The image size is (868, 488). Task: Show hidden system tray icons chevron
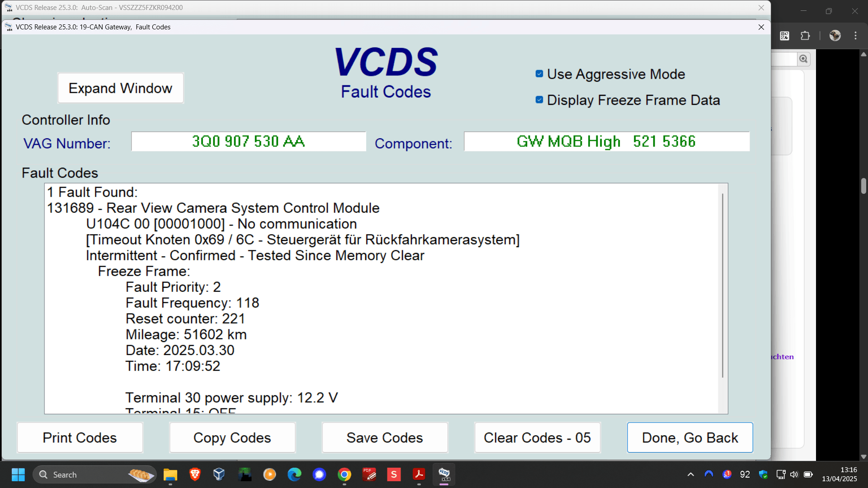click(690, 474)
